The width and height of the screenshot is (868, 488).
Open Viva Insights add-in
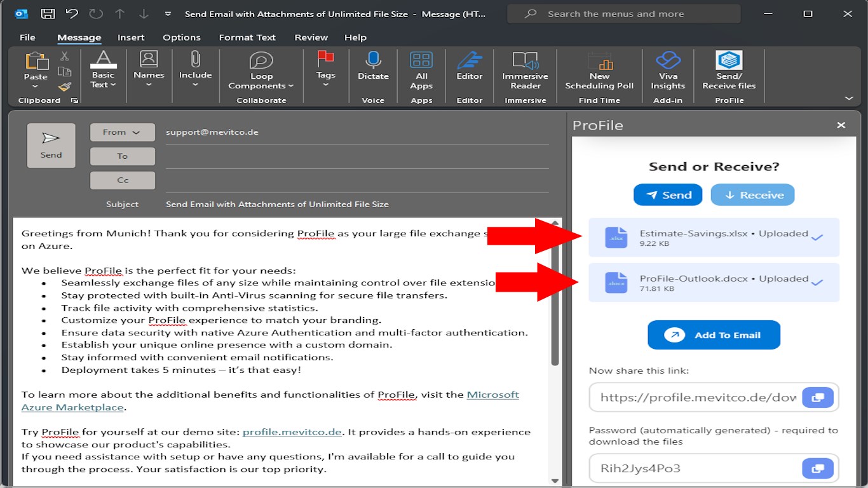[668, 71]
